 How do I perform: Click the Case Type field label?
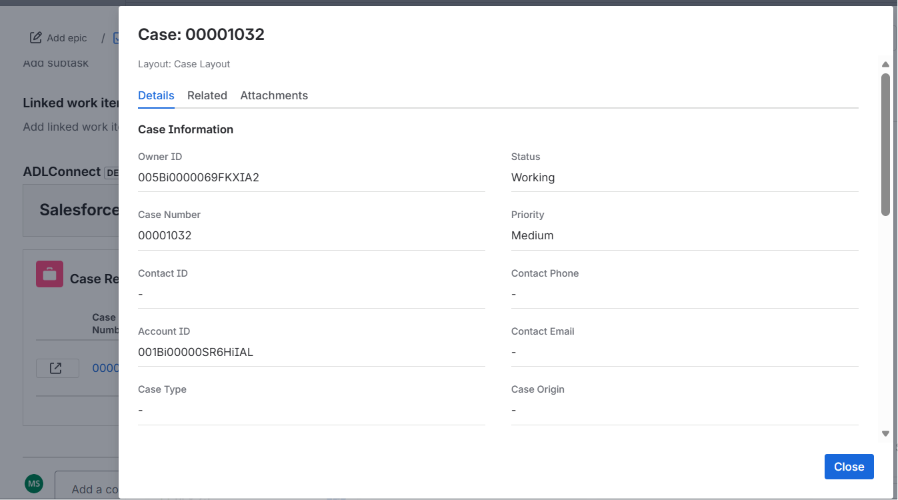[162, 389]
